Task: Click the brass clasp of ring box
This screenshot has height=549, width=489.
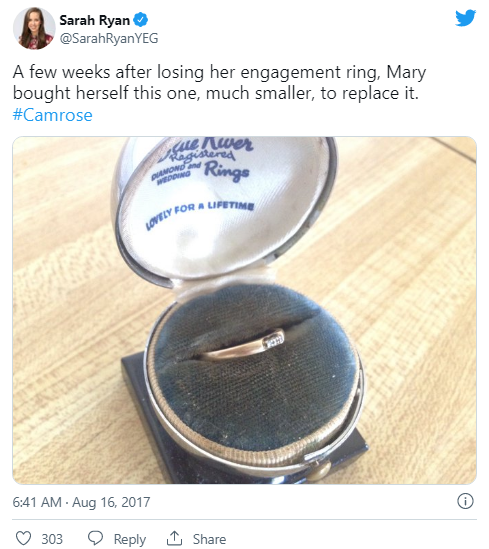Action: tap(319, 469)
